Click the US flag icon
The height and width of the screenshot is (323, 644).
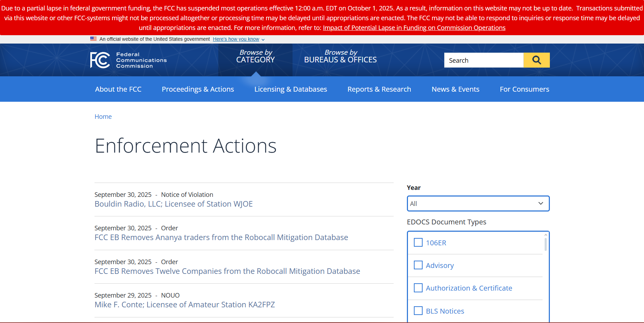tap(93, 39)
